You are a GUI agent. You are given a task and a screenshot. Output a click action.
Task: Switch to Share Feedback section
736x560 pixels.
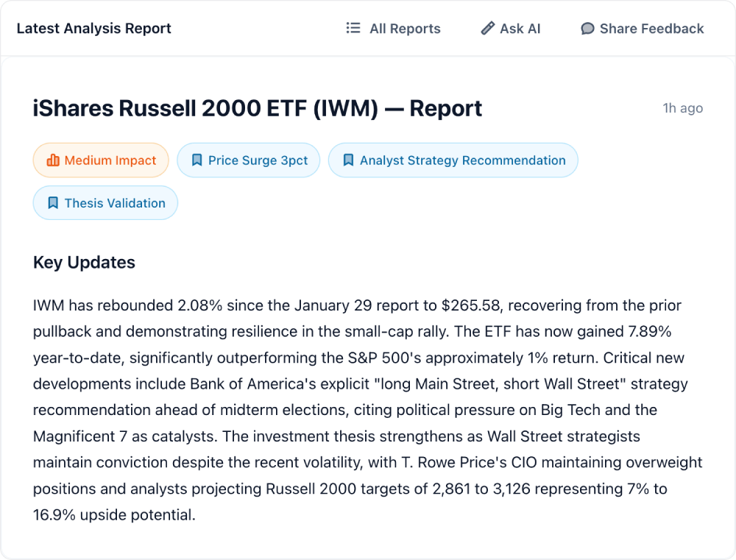pos(642,28)
